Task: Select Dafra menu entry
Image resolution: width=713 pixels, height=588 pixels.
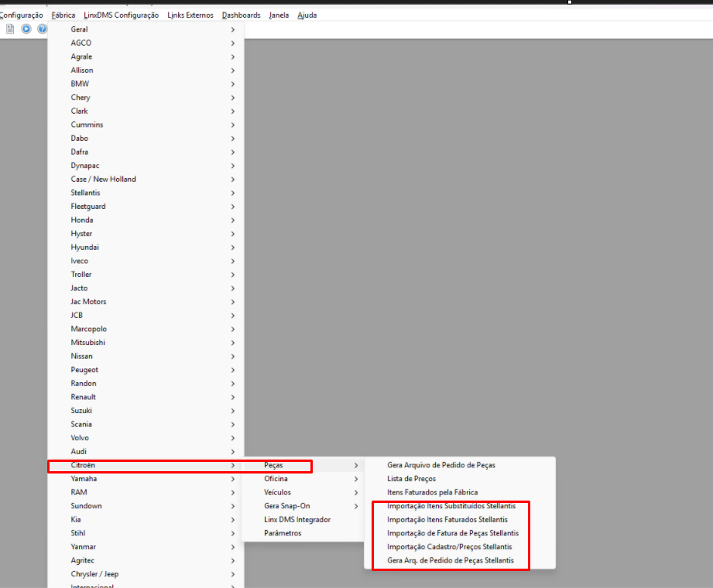Action: [146, 152]
